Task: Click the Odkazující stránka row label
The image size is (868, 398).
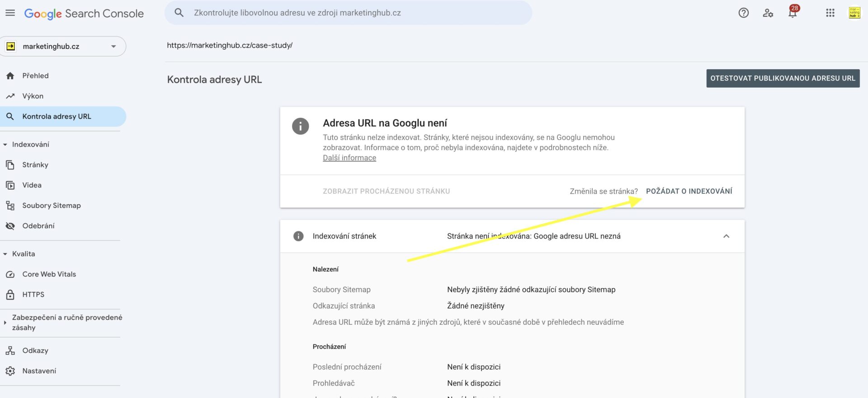Action: tap(344, 306)
